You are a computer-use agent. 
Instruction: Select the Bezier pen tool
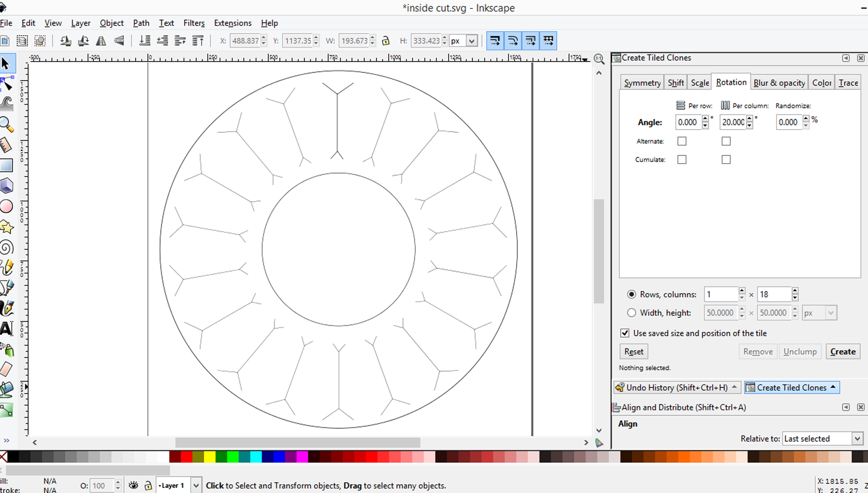coord(6,288)
